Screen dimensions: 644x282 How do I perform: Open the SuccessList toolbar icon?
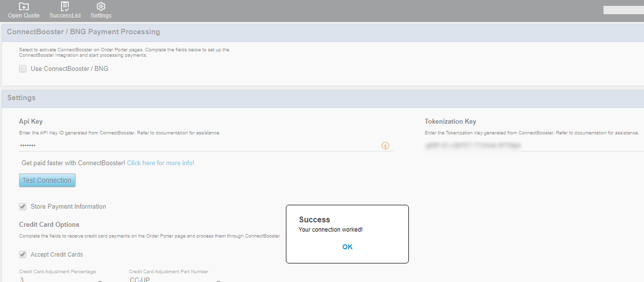(x=65, y=10)
